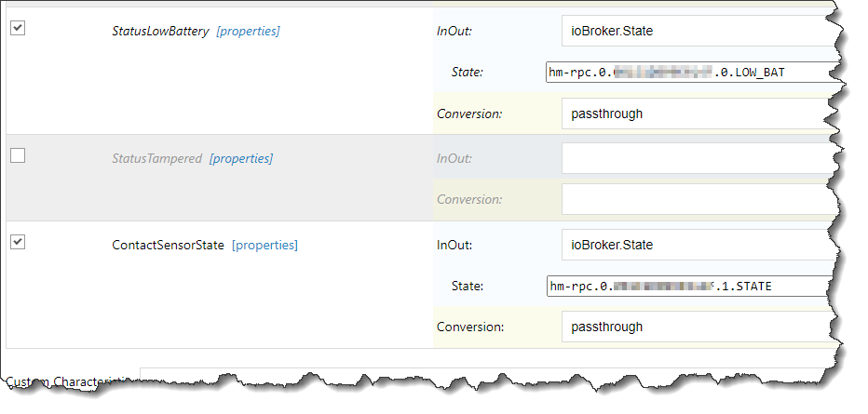
Task: Open ContactSensorState properties link
Action: 264,245
